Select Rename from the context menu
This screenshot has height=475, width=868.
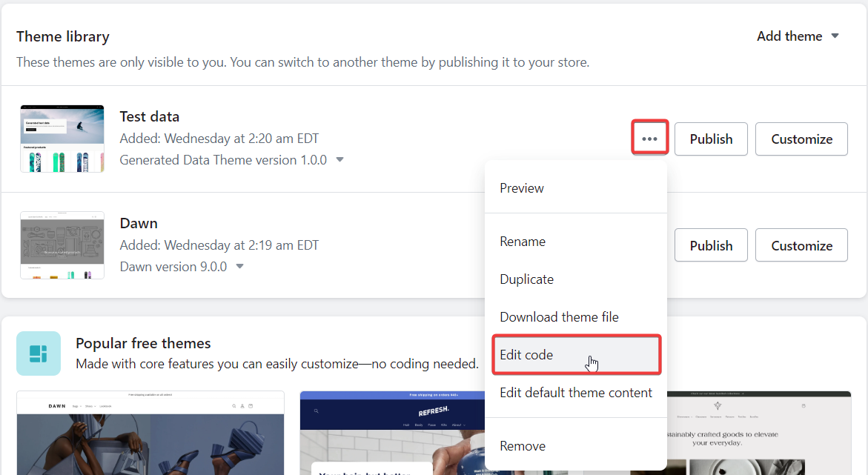tap(523, 241)
